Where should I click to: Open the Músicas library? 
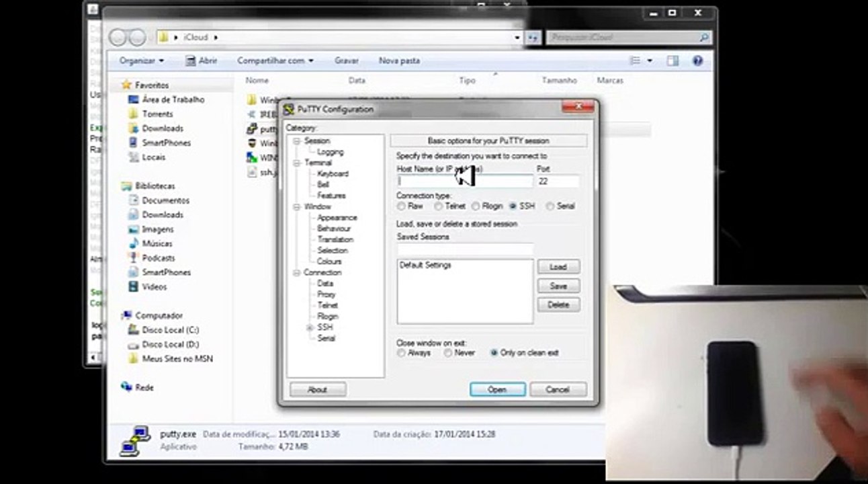(x=157, y=243)
